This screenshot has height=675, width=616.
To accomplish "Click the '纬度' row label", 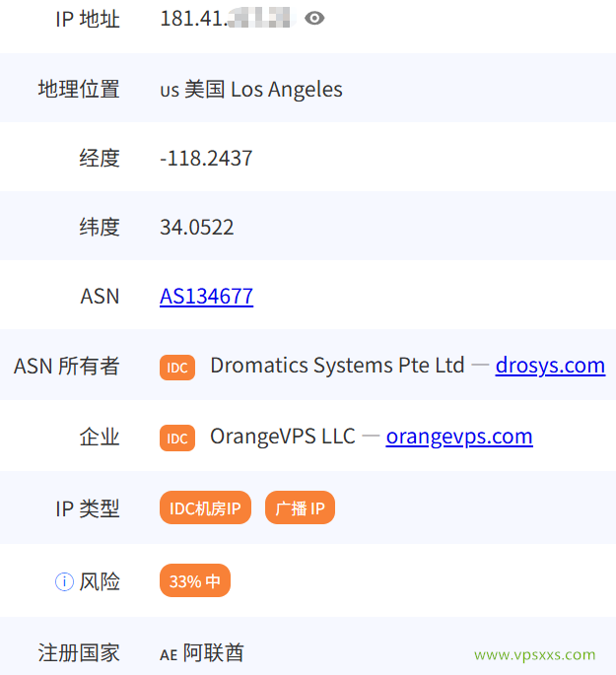I will pyautogui.click(x=100, y=228).
